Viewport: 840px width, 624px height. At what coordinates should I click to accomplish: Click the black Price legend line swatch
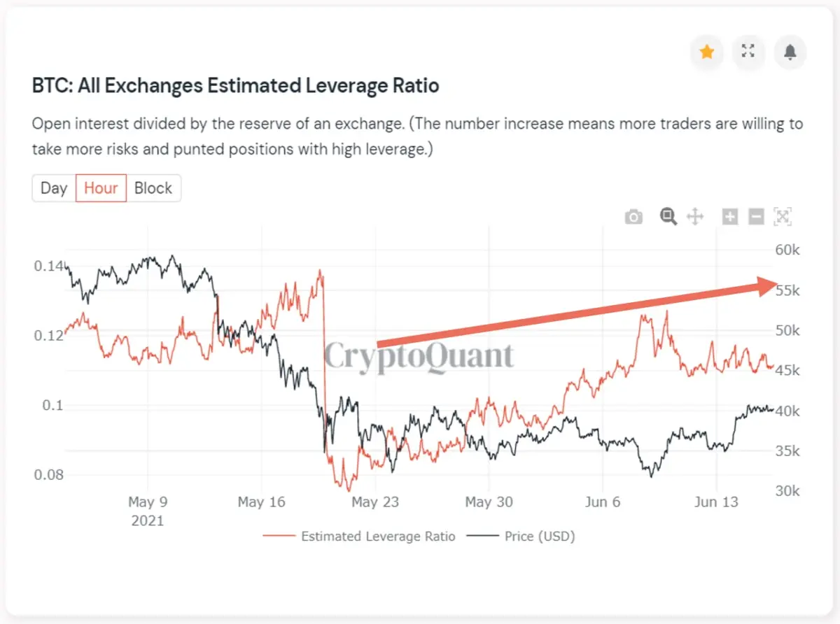[x=483, y=537]
